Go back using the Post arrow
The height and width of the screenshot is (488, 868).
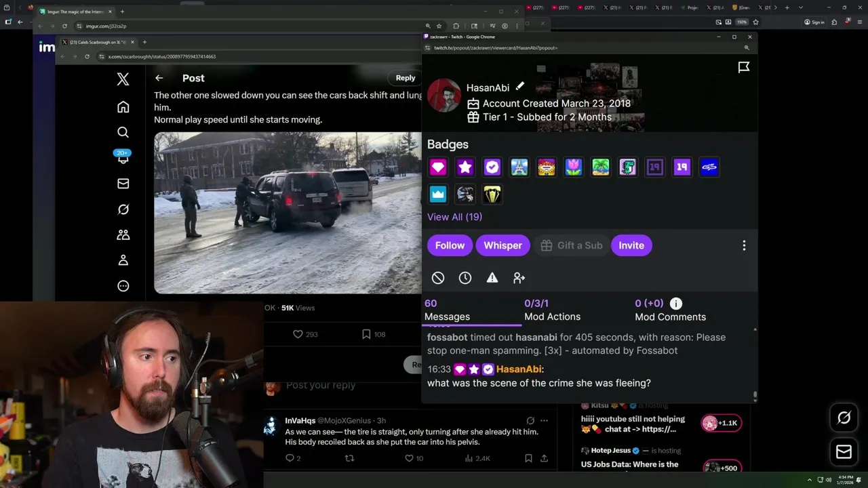159,78
